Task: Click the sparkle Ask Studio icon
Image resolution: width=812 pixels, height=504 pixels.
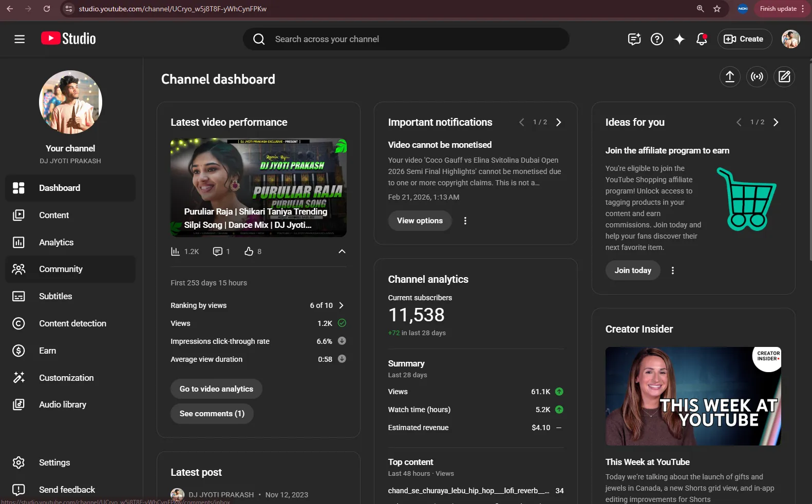Action: pos(679,39)
